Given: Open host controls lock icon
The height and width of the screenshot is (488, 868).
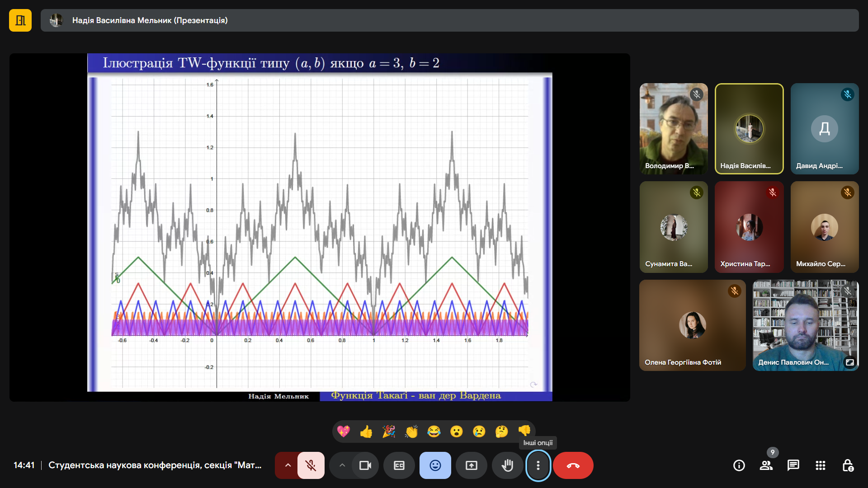Looking at the screenshot, I should (x=848, y=465).
